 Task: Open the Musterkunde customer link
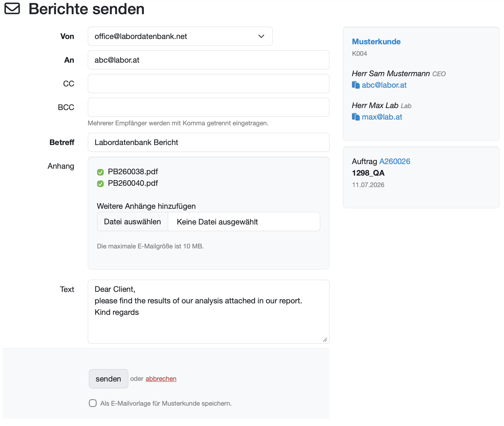(376, 42)
